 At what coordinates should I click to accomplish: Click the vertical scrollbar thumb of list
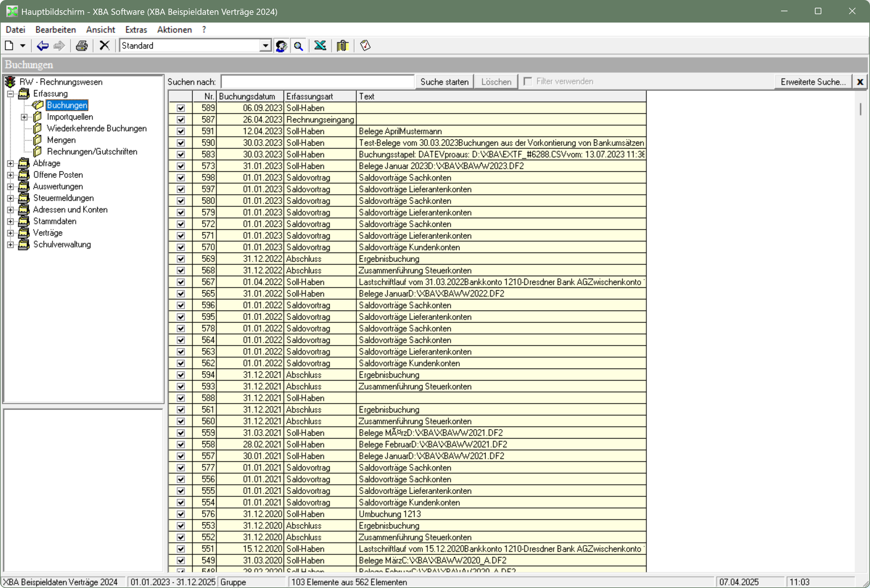[860, 109]
